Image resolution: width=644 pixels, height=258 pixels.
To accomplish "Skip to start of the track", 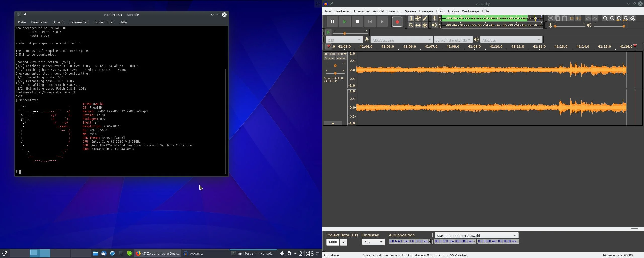I will pyautogui.click(x=370, y=22).
